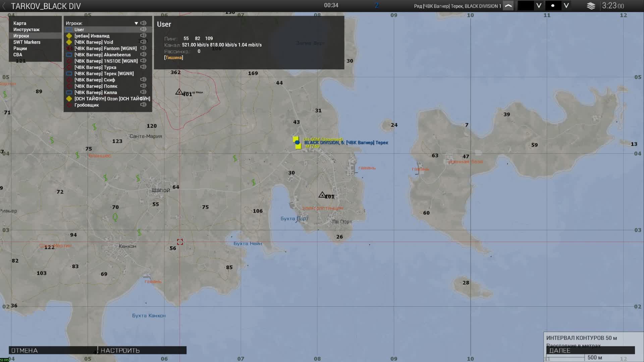Viewport: 644px width, 362px height.
Task: Pick the black marker color swatch
Action: [526, 6]
